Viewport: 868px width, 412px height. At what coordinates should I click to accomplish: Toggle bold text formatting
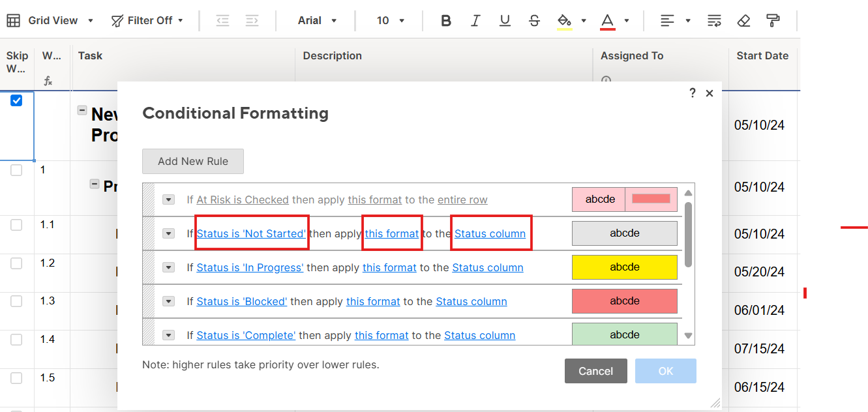point(446,21)
